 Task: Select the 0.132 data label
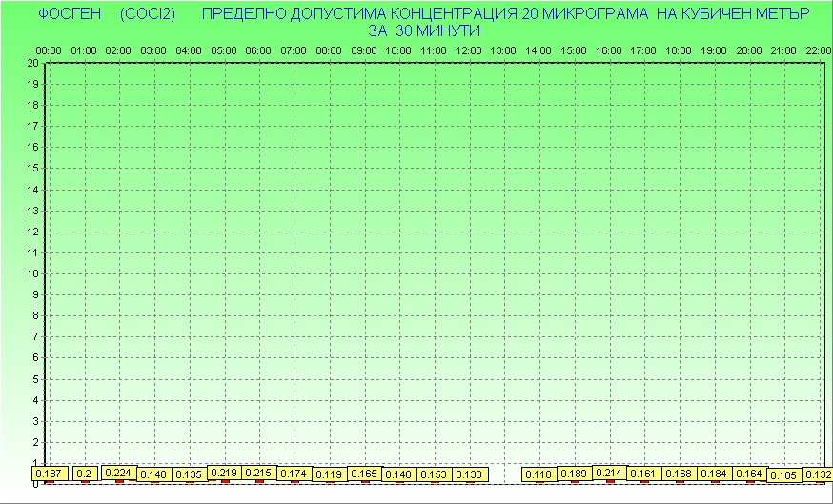click(818, 474)
